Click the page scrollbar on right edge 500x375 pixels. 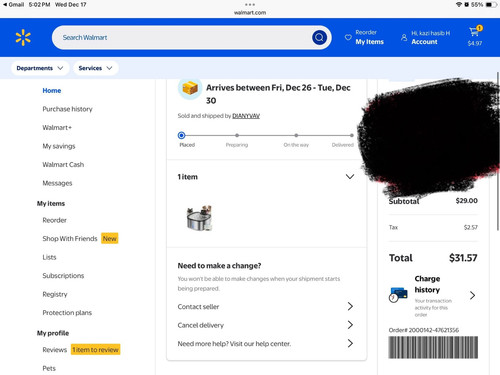pyautogui.click(x=498, y=150)
